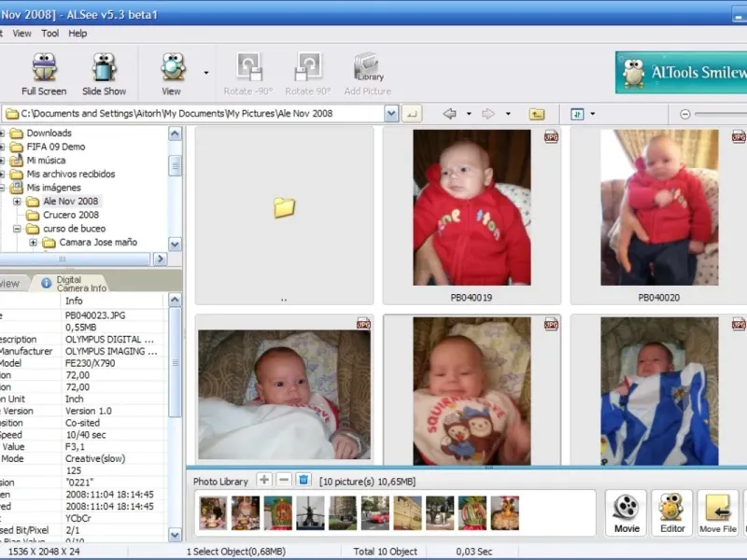Click the Move File button

718,512
